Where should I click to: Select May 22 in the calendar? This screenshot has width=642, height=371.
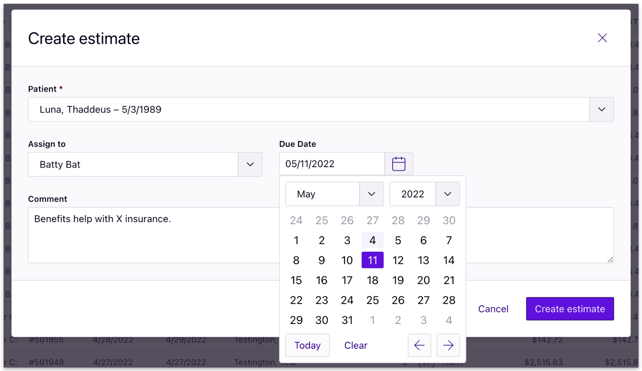(296, 300)
